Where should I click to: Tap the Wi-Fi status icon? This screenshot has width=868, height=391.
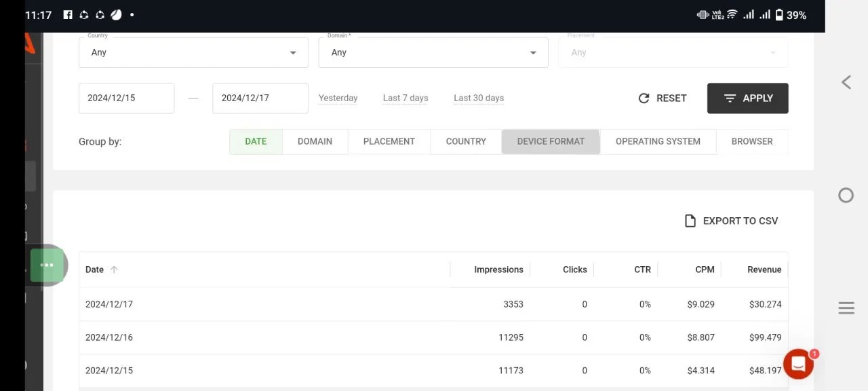point(732,14)
